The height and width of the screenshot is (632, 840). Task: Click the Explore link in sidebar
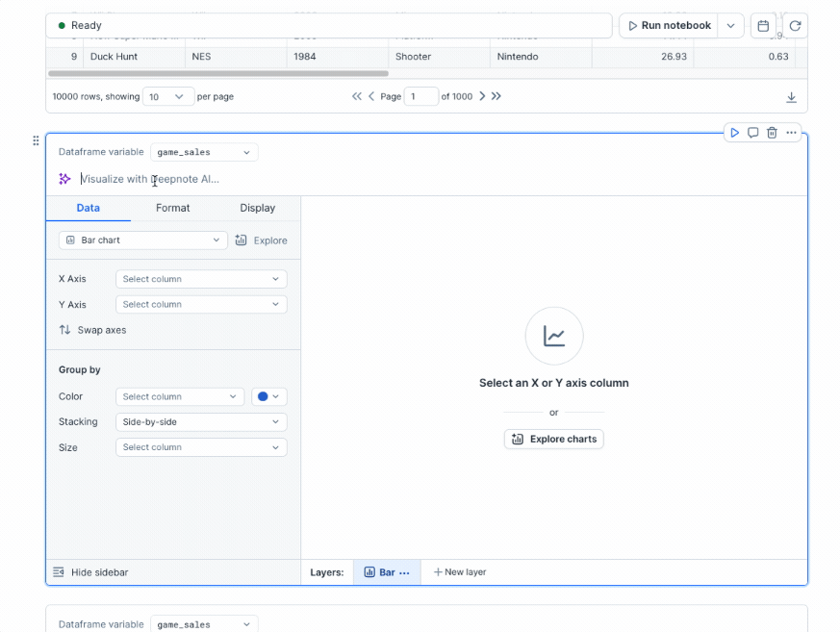pyautogui.click(x=270, y=240)
